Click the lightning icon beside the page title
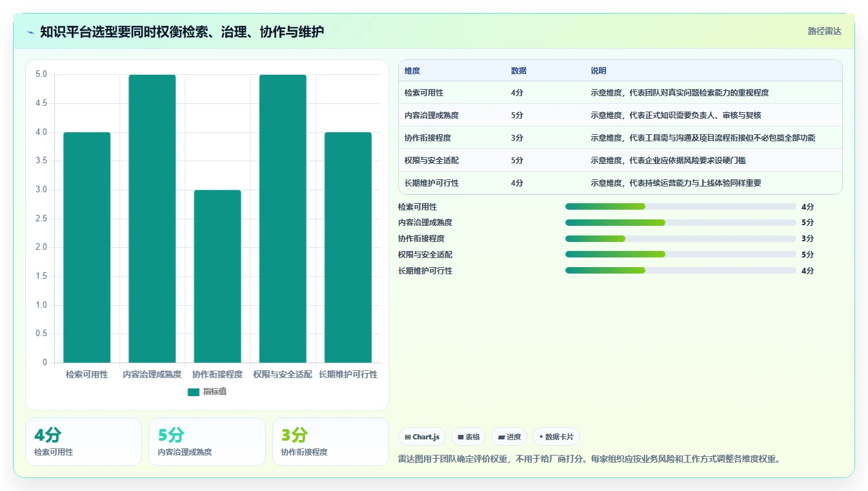The image size is (868, 491). click(x=30, y=32)
